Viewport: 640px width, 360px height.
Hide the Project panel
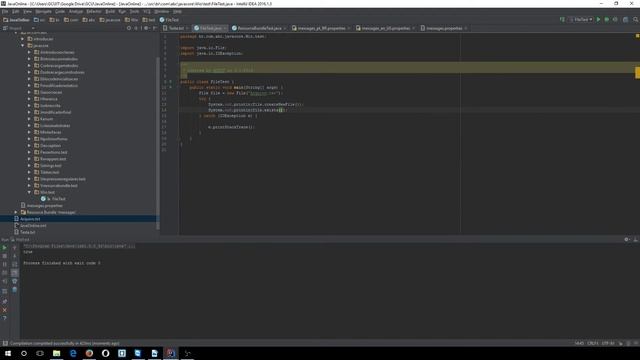(155, 28)
